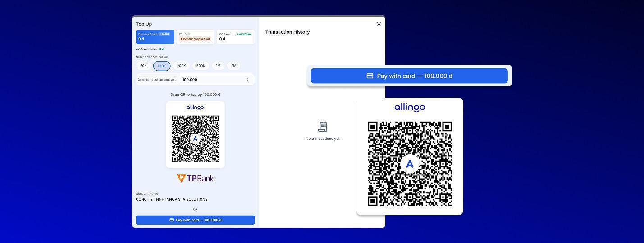
Task: Click the Select denomination label
Action: point(152,57)
